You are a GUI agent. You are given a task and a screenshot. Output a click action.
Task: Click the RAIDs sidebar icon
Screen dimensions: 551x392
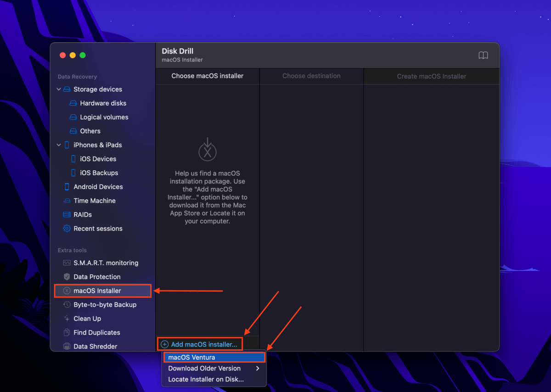coord(67,215)
